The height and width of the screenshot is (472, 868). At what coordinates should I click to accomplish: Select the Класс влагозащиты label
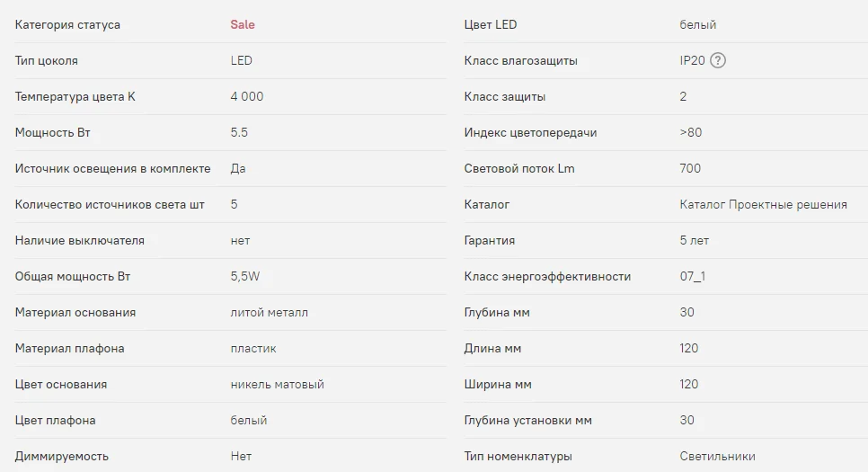(520, 61)
